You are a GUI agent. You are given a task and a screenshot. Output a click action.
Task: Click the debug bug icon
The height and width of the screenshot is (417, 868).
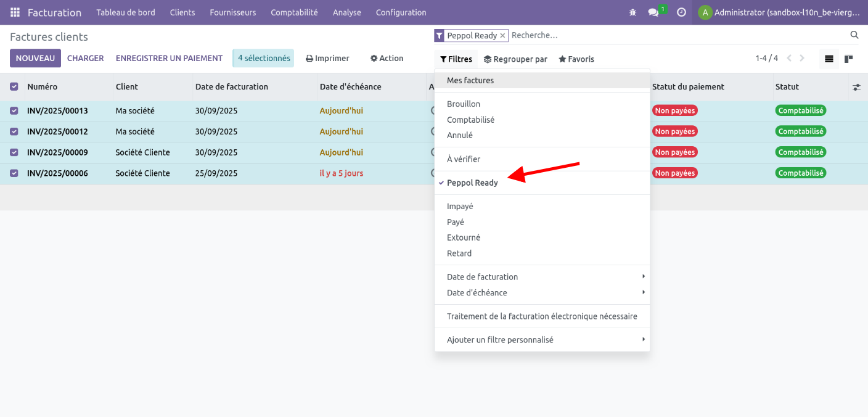[x=633, y=12]
